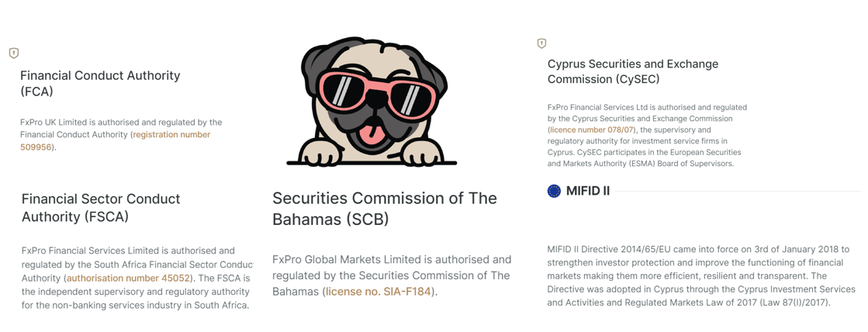Click the shield icon above Financial Conduct Authority
Screen dimensions: 868x332
[x=14, y=53]
